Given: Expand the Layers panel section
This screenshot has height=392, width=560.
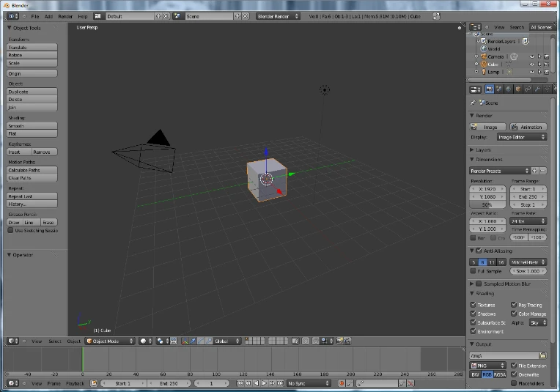Looking at the screenshot, I should point(483,149).
